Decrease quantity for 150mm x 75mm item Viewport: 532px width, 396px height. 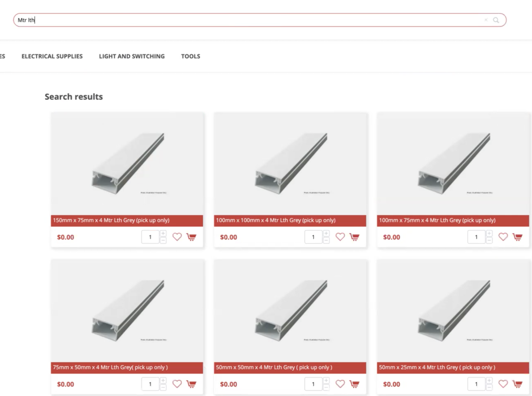point(163,240)
